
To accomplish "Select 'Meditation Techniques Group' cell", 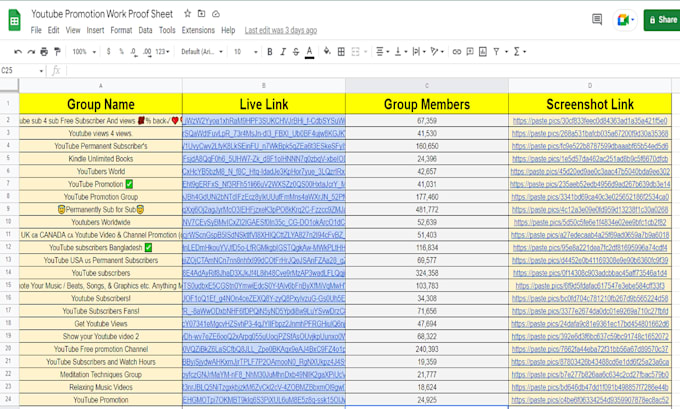I will coord(101,374).
